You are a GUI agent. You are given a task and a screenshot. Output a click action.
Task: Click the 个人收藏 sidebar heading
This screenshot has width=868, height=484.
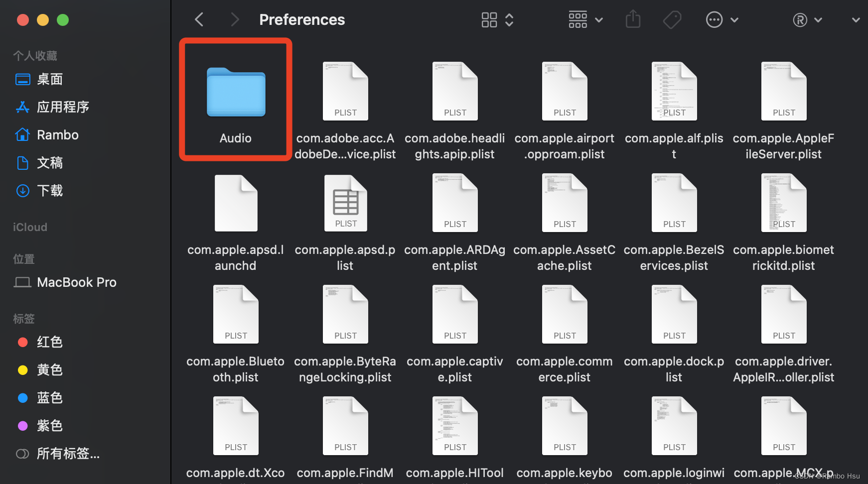pos(35,56)
